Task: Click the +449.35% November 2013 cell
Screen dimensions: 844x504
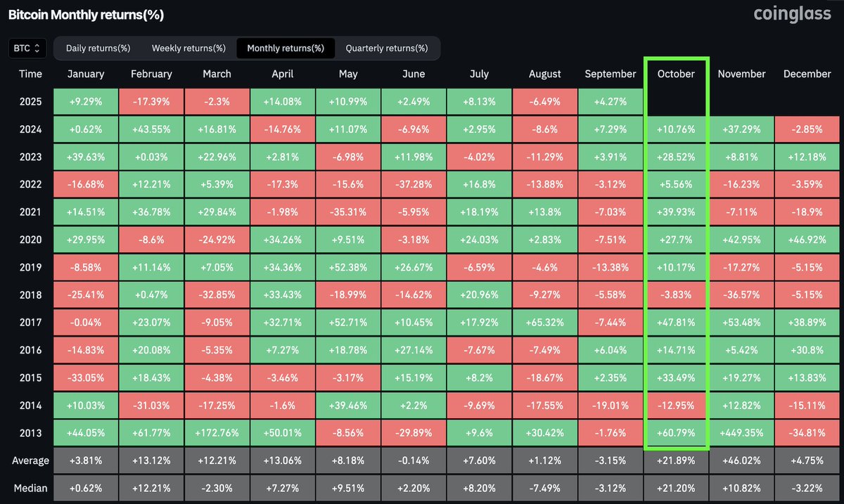Action: coord(741,432)
